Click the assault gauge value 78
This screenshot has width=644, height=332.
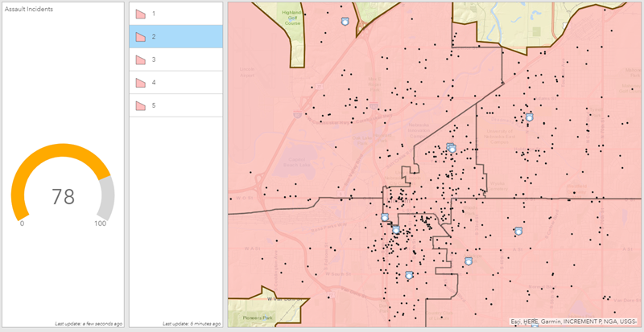pyautogui.click(x=63, y=197)
